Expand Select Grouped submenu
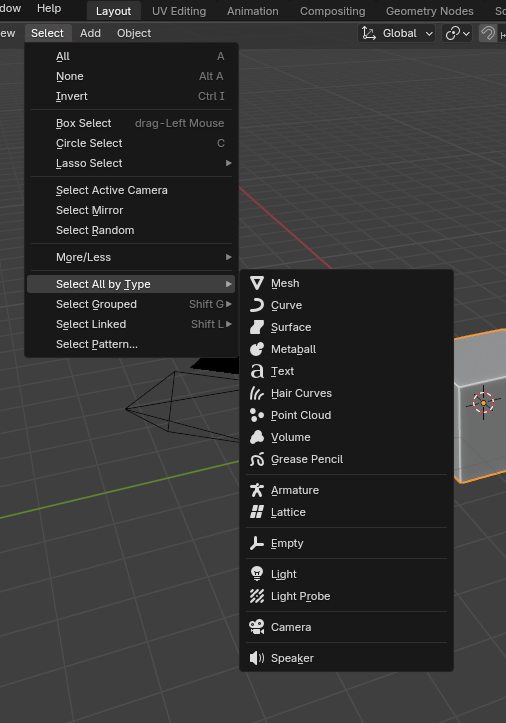This screenshot has width=506, height=723. [131, 304]
